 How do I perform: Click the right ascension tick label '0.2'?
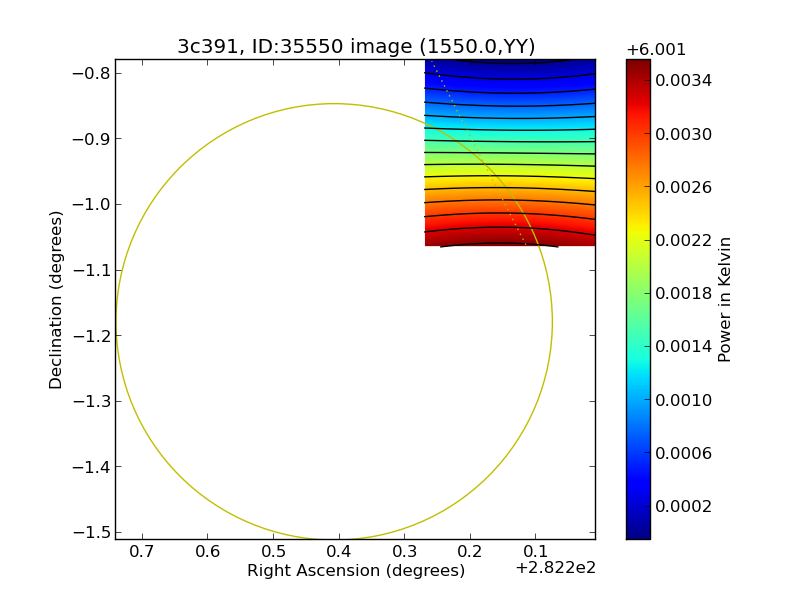pyautogui.click(x=470, y=552)
